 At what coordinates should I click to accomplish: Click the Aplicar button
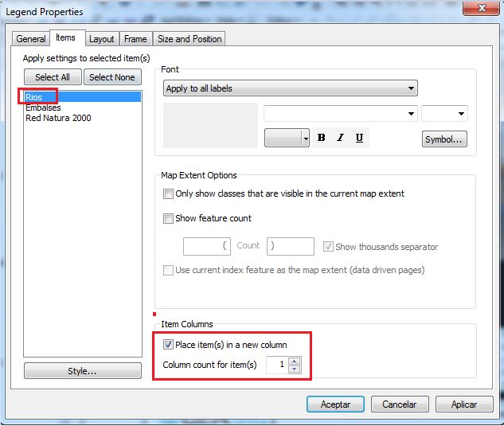click(x=463, y=405)
